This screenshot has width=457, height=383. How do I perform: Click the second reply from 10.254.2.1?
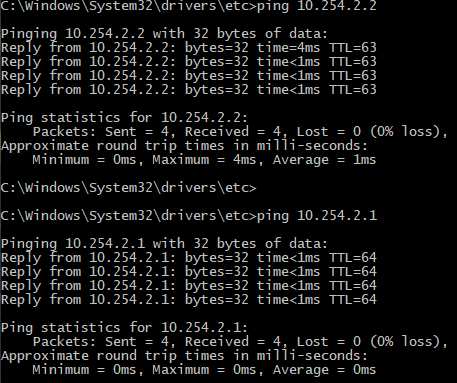[x=189, y=272]
